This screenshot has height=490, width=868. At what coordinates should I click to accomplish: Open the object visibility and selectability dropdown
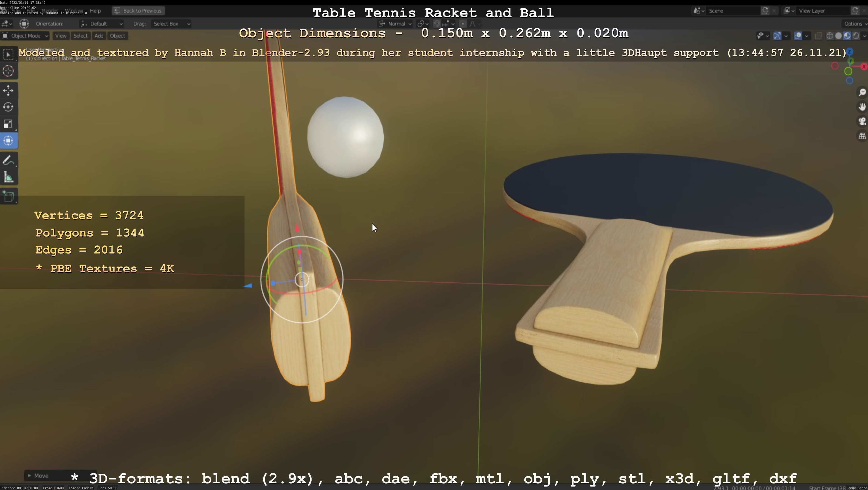pos(763,36)
